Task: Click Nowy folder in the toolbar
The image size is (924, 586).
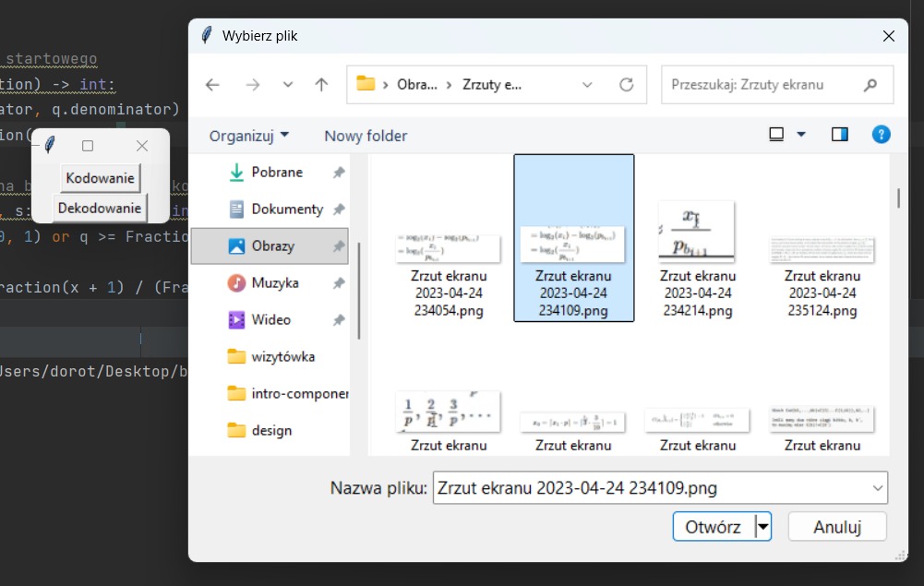Action: tap(366, 136)
